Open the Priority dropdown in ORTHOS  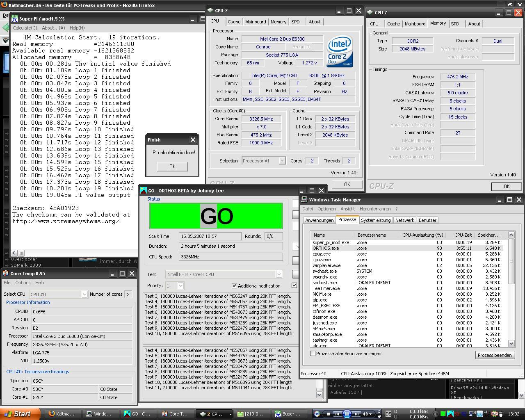pyautogui.click(x=180, y=285)
